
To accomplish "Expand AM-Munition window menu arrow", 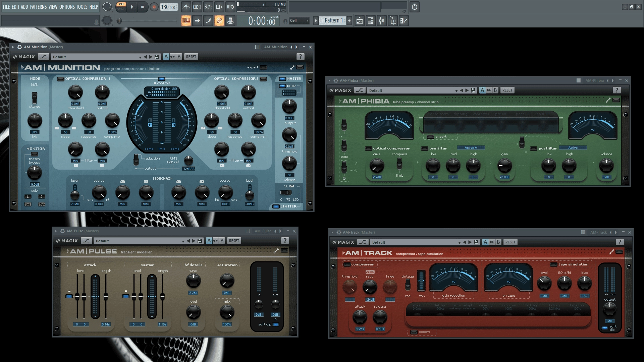I will tap(13, 47).
